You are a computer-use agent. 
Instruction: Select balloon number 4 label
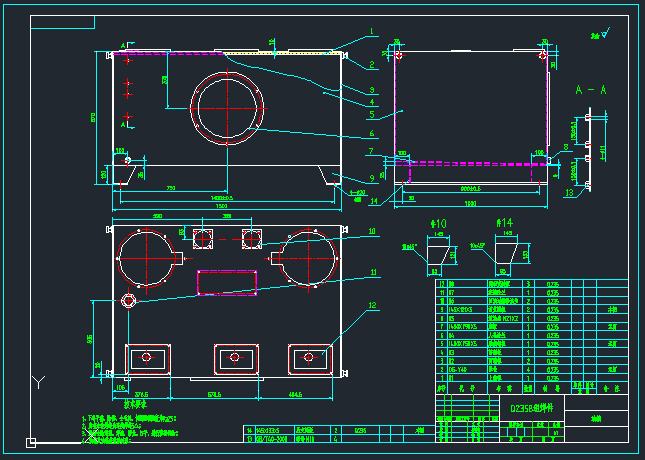372,102
